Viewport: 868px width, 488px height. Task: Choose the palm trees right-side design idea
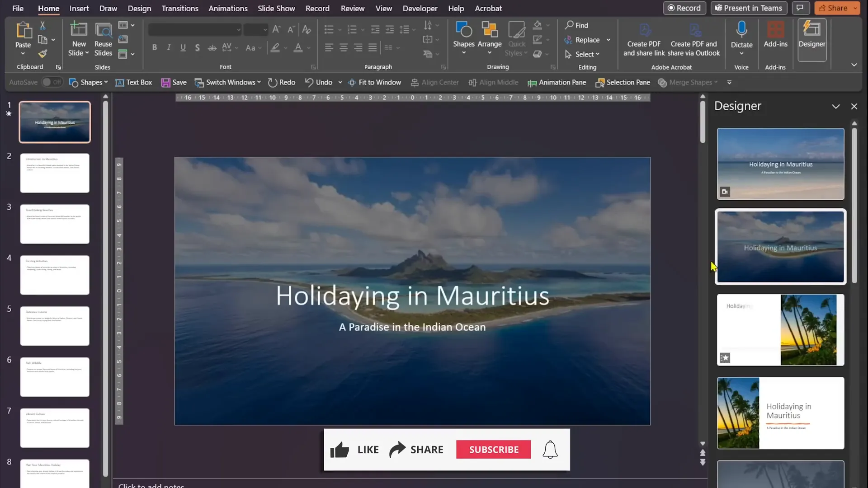pyautogui.click(x=780, y=330)
